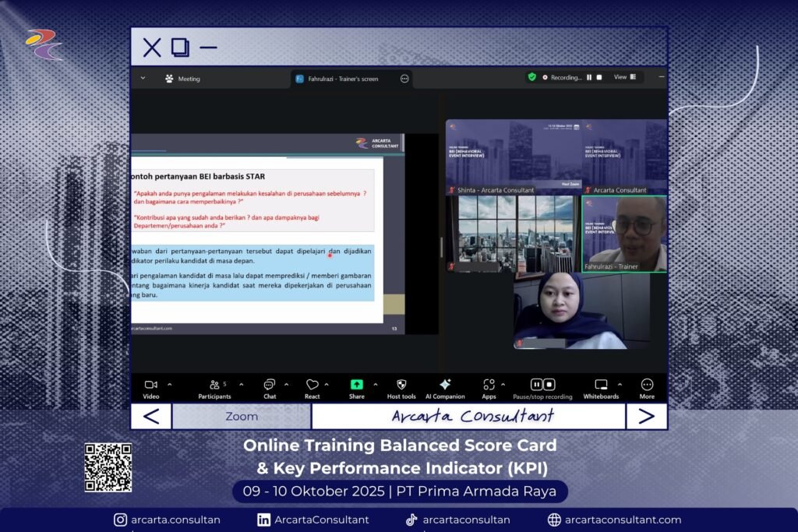Open Host tools shield icon
Viewport: 798px width, 532px height.
[401, 385]
